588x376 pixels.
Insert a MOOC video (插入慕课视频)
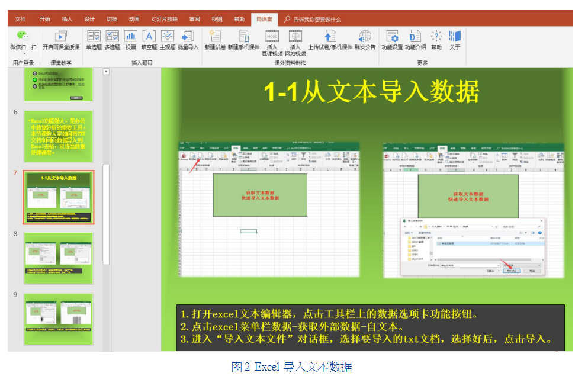[272, 43]
